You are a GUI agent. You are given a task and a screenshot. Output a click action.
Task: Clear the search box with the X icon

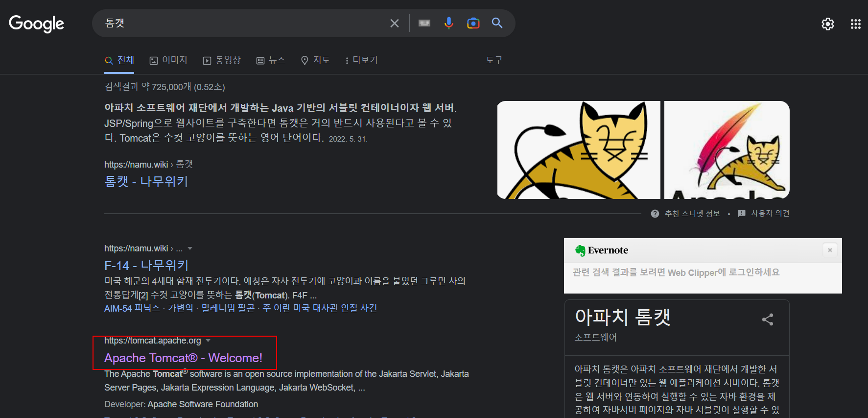point(395,23)
